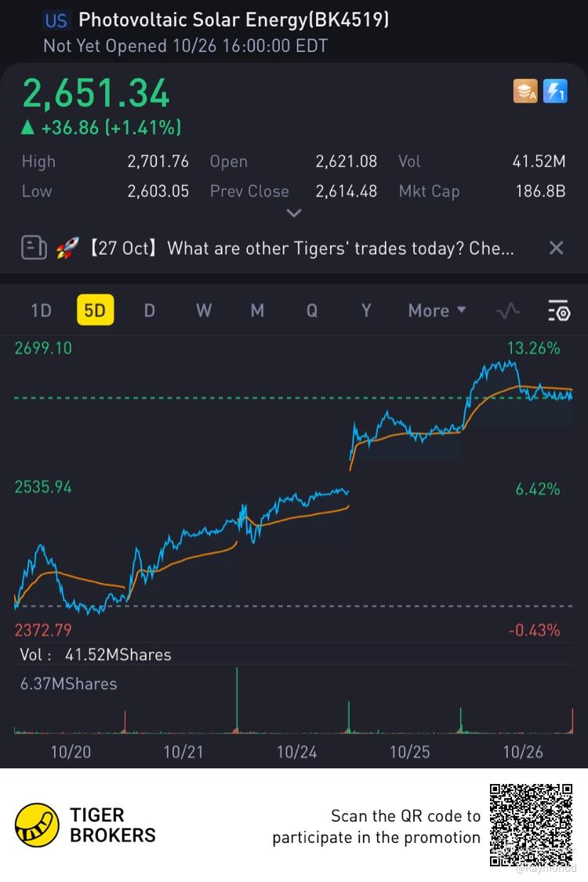
Task: Select the 5D chart tab
Action: pyautogui.click(x=95, y=310)
